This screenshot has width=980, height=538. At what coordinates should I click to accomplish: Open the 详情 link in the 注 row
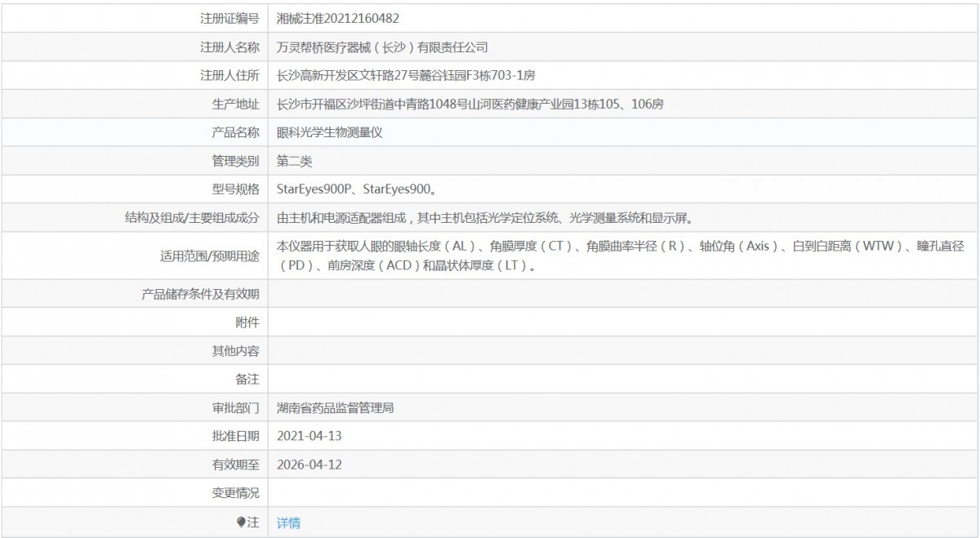(288, 522)
